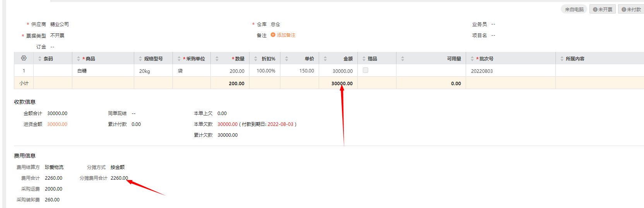Click sort arrows on 赠品 column
This screenshot has width=644, height=208.
(364, 59)
